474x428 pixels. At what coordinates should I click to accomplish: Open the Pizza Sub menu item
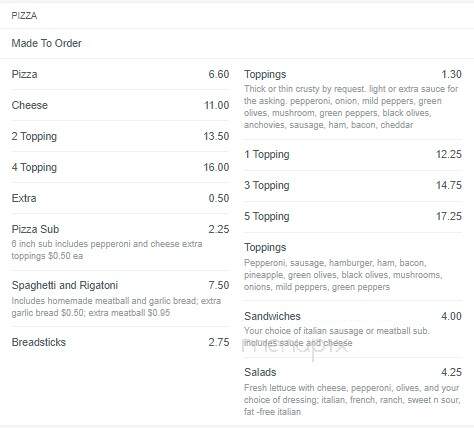pos(120,242)
